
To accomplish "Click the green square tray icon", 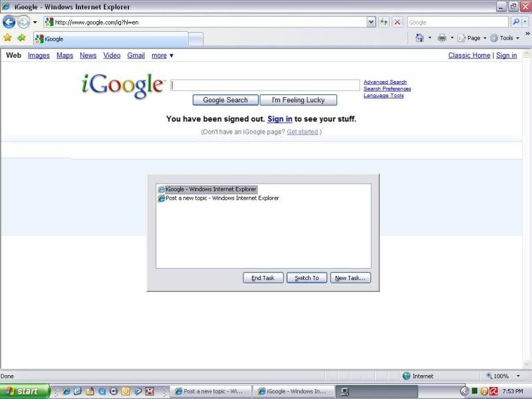I will pyautogui.click(x=475, y=391).
